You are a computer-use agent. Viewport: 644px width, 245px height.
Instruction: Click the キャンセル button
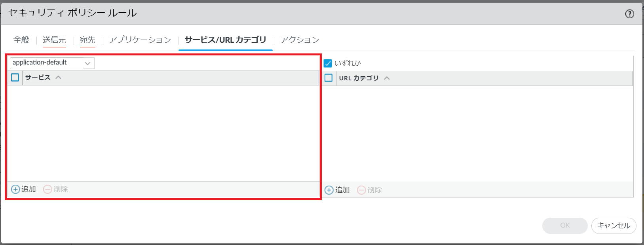(x=614, y=226)
